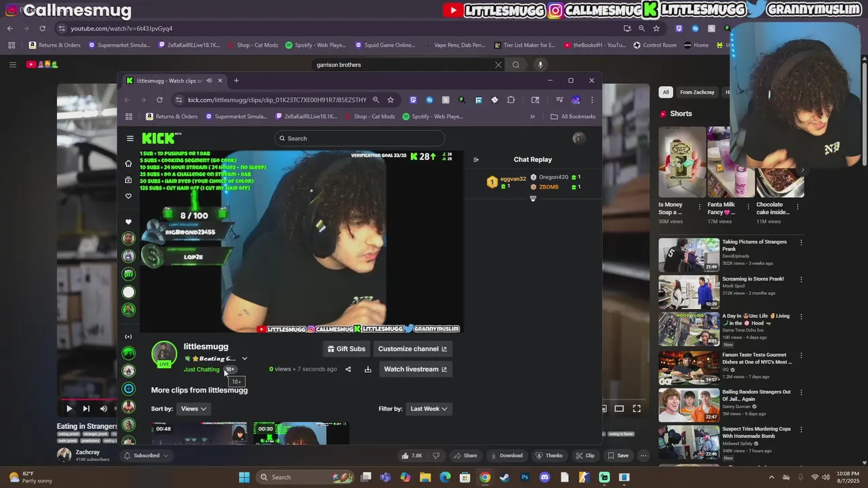This screenshot has height=488, width=868.
Task: Open 'Spotify - Web Player' bookmark in YouTube window
Action: pyautogui.click(x=316, y=45)
